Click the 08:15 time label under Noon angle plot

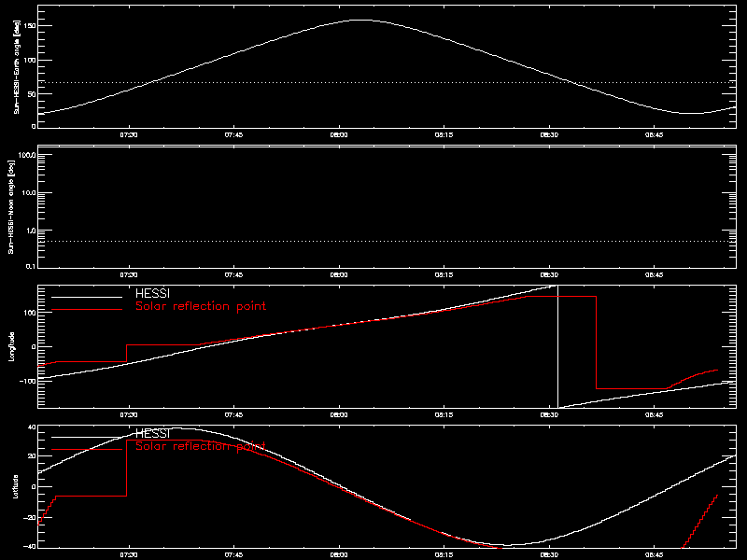pos(444,275)
